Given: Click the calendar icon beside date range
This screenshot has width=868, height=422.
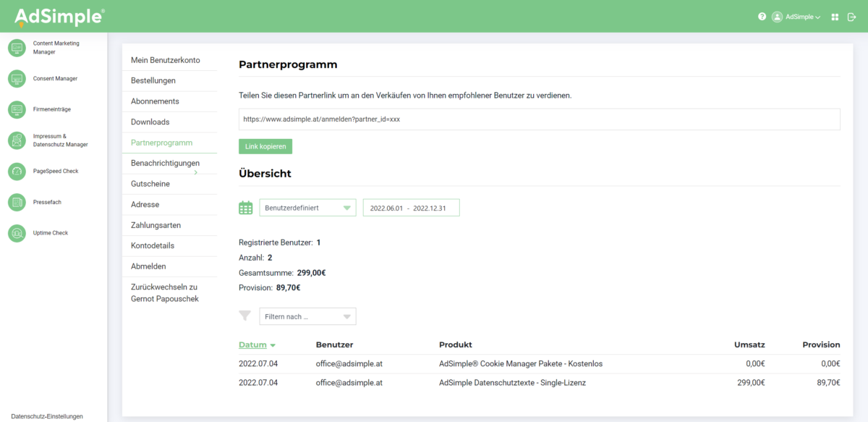Looking at the screenshot, I should [246, 208].
